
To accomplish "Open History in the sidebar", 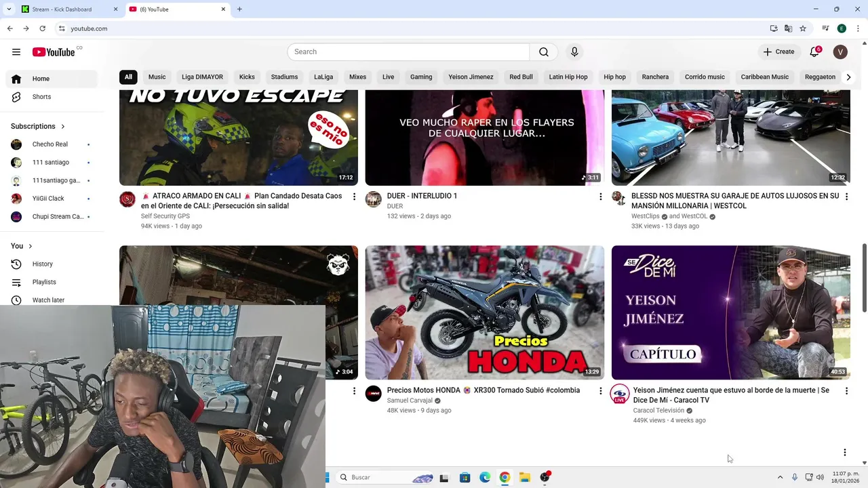I will [x=52, y=264].
